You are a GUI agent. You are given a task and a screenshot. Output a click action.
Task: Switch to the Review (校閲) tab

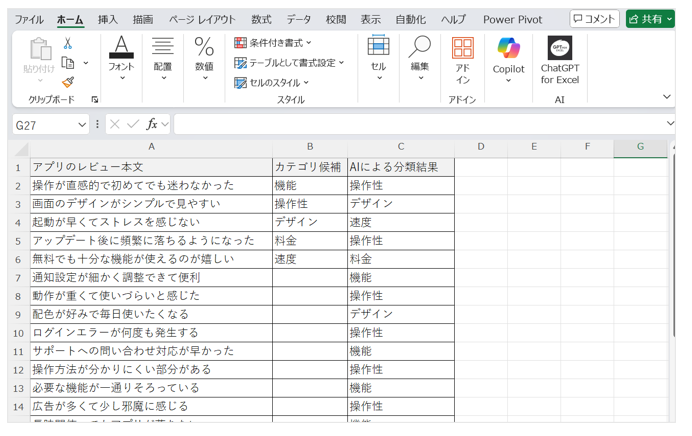pyautogui.click(x=336, y=19)
